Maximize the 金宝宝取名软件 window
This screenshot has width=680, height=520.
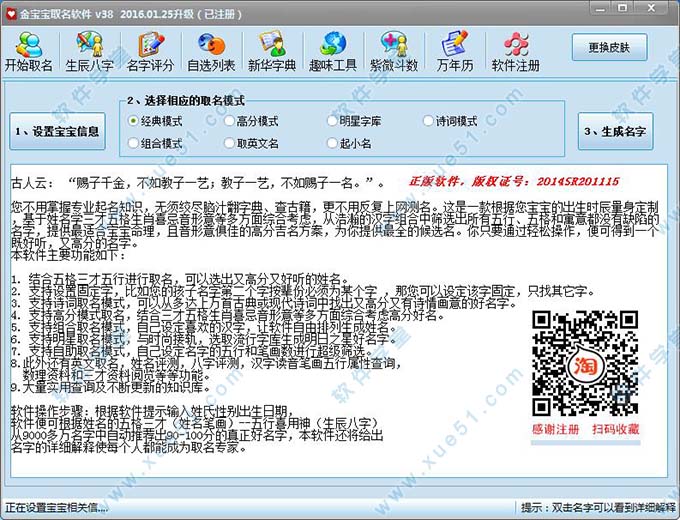[622, 8]
